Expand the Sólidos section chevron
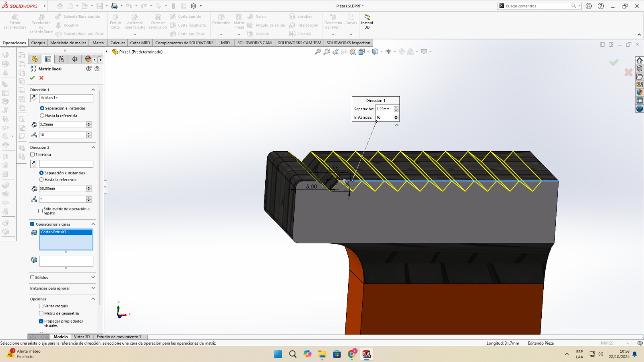 coord(93,277)
